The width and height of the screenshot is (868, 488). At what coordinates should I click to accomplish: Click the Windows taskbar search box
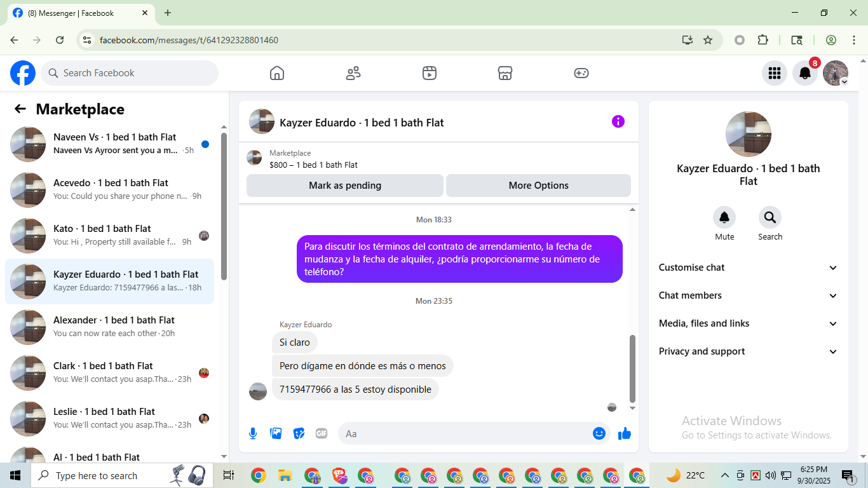click(121, 475)
